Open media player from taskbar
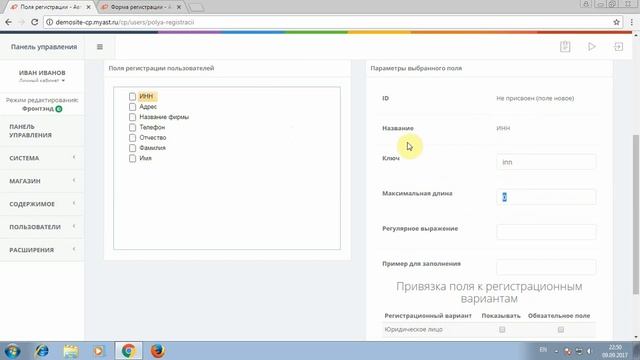640x360 pixels. (x=98, y=351)
